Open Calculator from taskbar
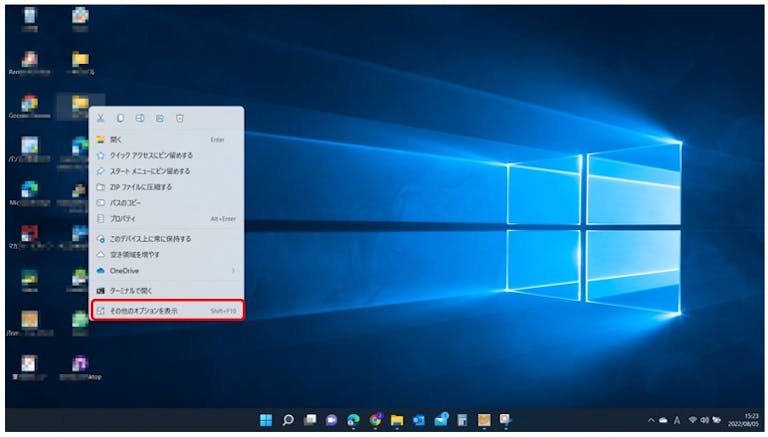 coord(462,420)
